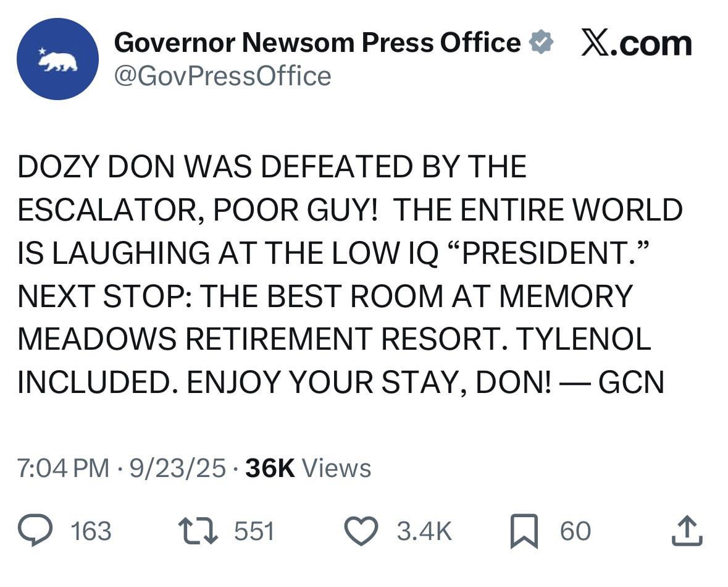Screen dimensions: 728x587
Task: Click the gray verified checkmark badge
Action: coord(541,43)
